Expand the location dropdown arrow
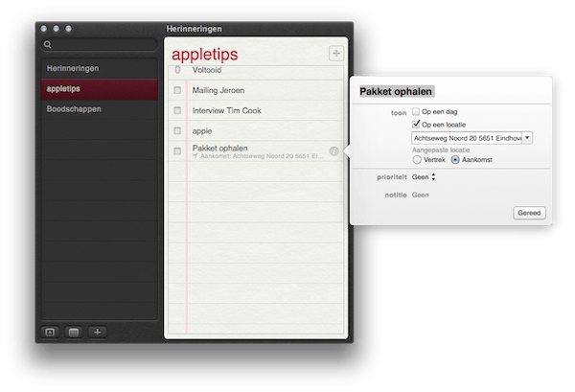The width and height of the screenshot is (575, 392). [527, 138]
